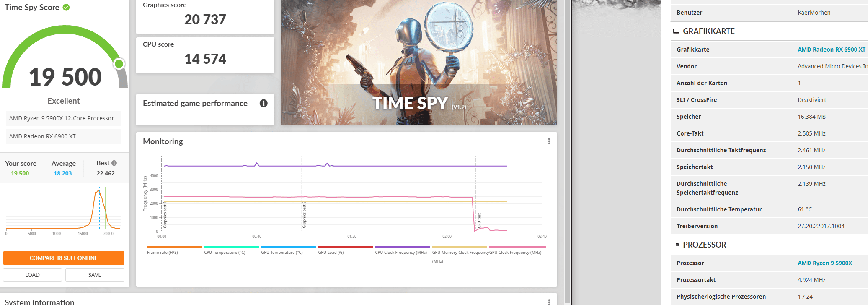Click the Vendor value Advanced Micro Devices
The width and height of the screenshot is (868, 305).
pyautogui.click(x=832, y=66)
